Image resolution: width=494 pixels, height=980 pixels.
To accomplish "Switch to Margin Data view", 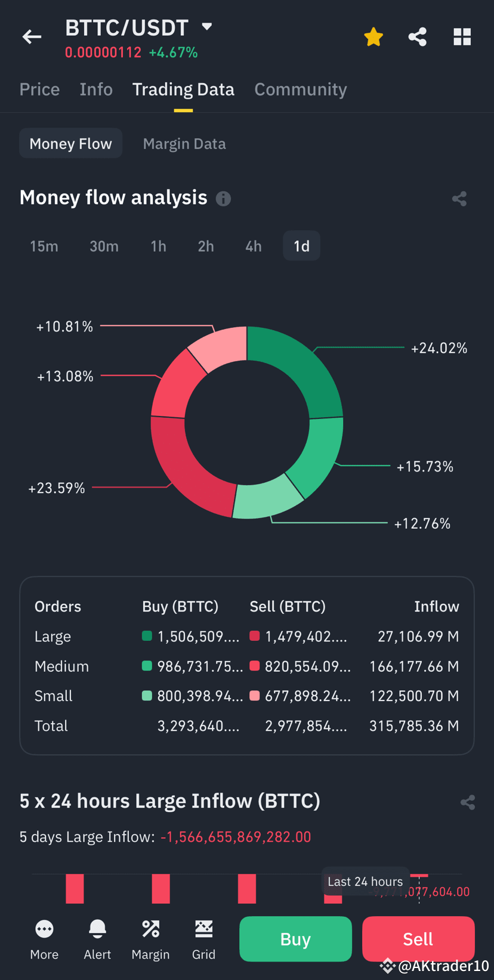I will [x=184, y=143].
